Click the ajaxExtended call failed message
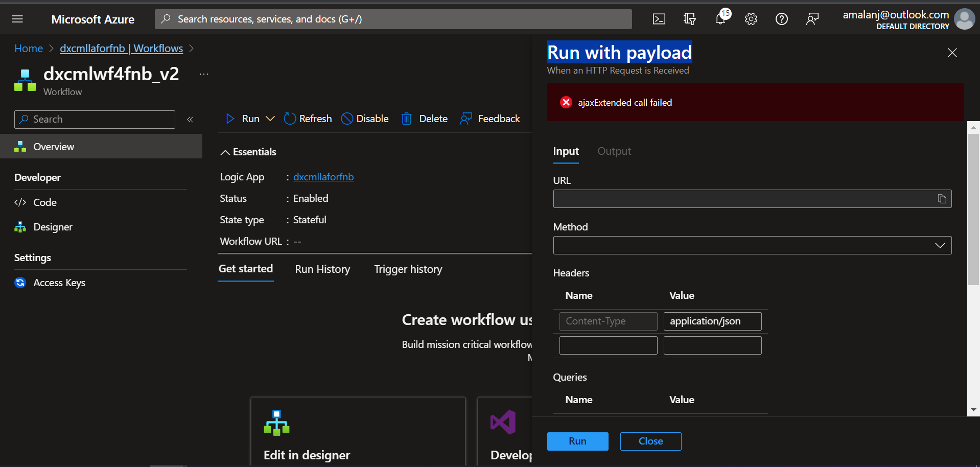Screen dimensions: 980x467 click(625, 103)
